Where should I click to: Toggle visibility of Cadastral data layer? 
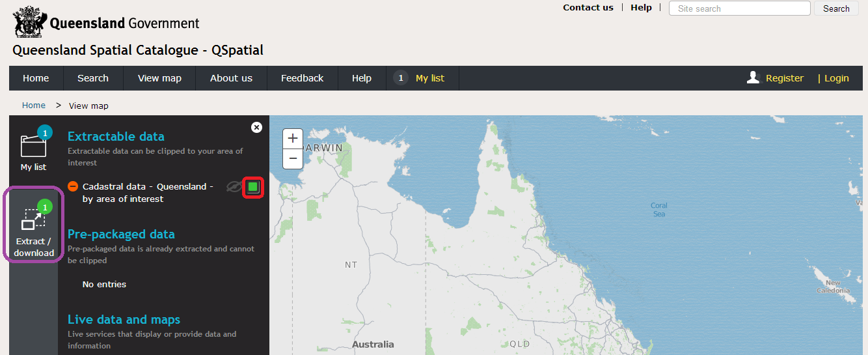pos(234,187)
